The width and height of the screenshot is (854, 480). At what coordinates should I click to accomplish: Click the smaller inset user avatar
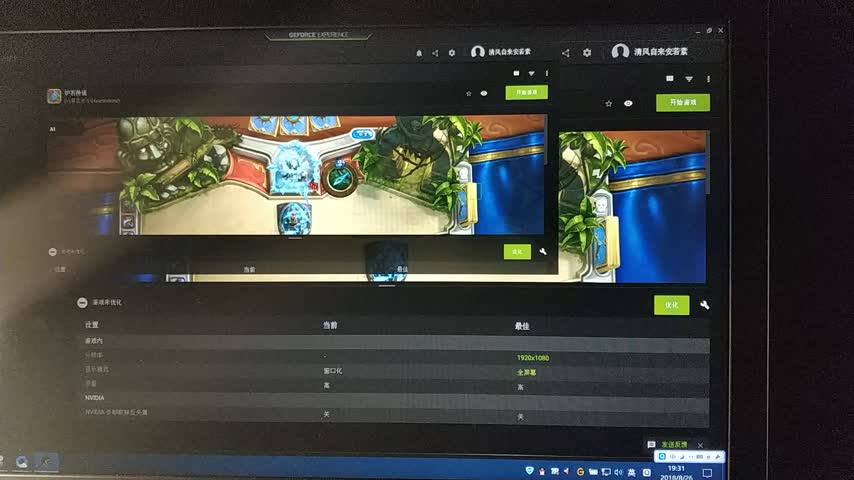(x=478, y=52)
